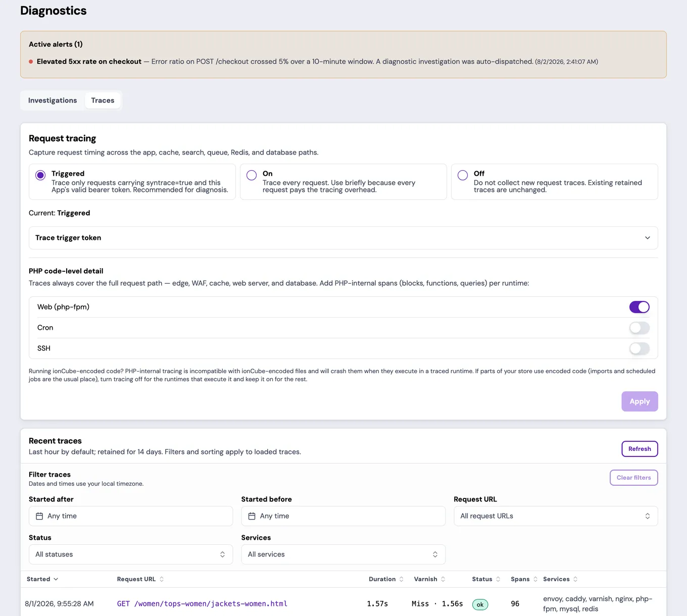Open the All statuses dropdown
Viewport: 687px width, 616px height.
coord(131,554)
